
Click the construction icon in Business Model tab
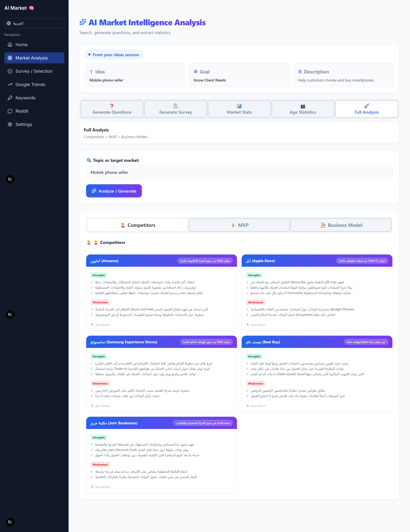323,225
